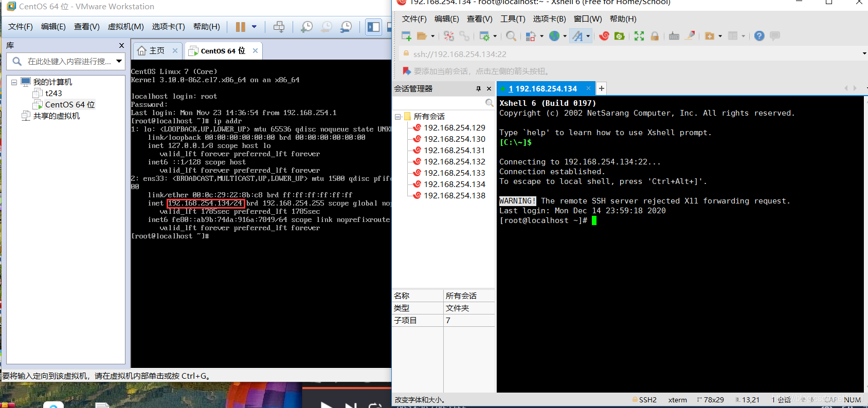Click the red Xshell swirl icon in toolbar
The height and width of the screenshot is (408, 868).
coord(604,36)
